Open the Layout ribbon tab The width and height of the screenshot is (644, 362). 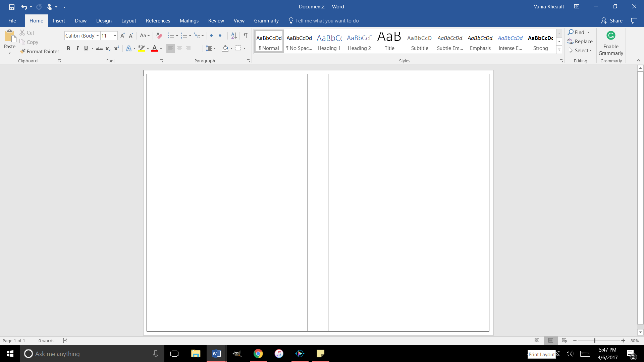tap(128, 21)
